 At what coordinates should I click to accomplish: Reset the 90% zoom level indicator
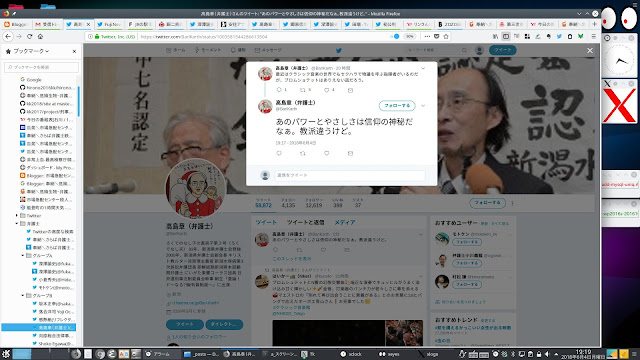pos(410,36)
